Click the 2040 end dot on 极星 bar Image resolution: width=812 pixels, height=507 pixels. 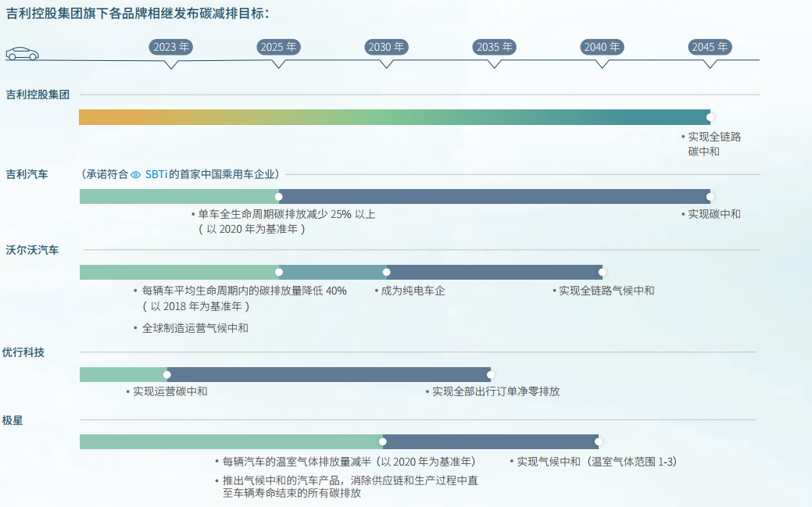point(598,441)
